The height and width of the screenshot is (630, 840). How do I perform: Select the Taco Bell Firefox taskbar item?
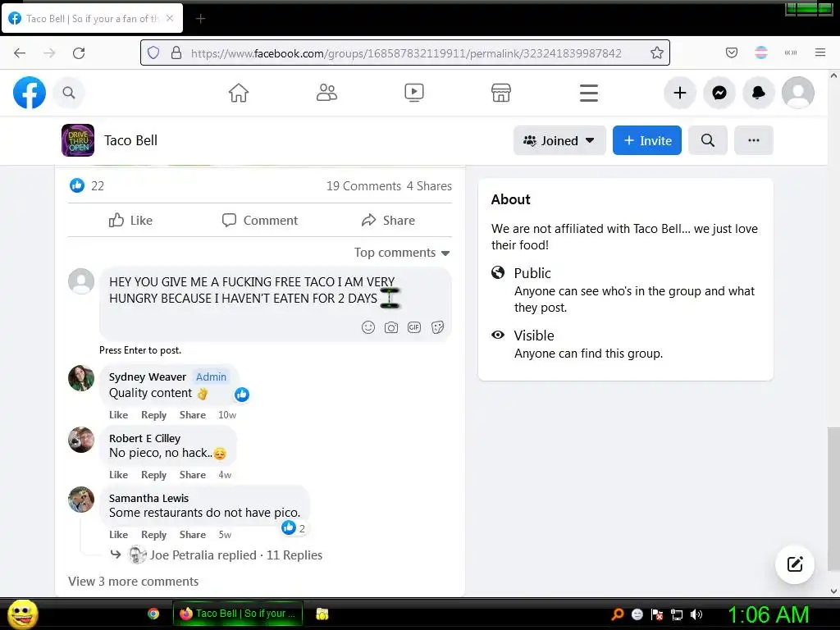(238, 614)
